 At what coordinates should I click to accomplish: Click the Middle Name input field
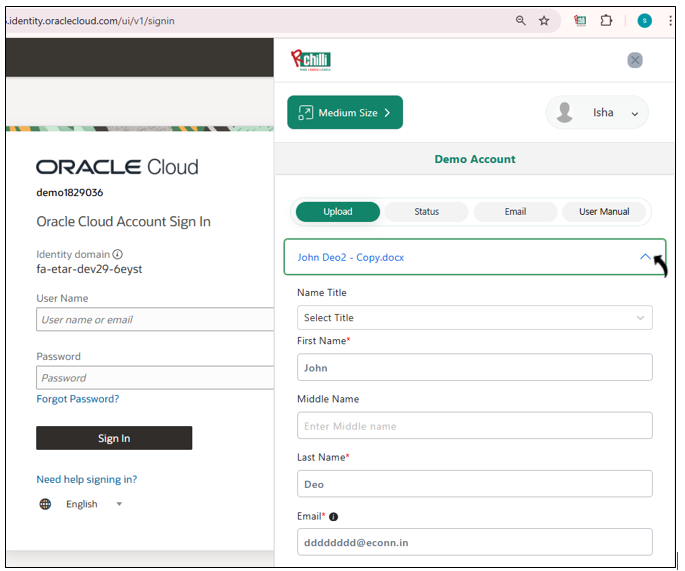pos(474,426)
